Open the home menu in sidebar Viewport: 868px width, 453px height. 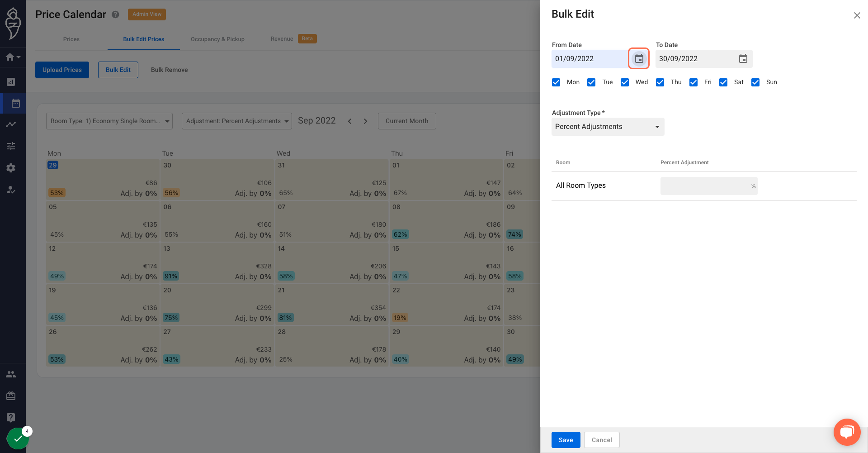tap(13, 57)
